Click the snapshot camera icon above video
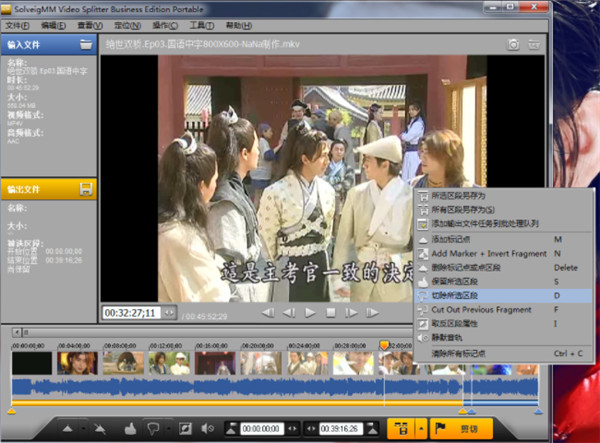Viewport: 600px width, 443px height. click(513, 44)
